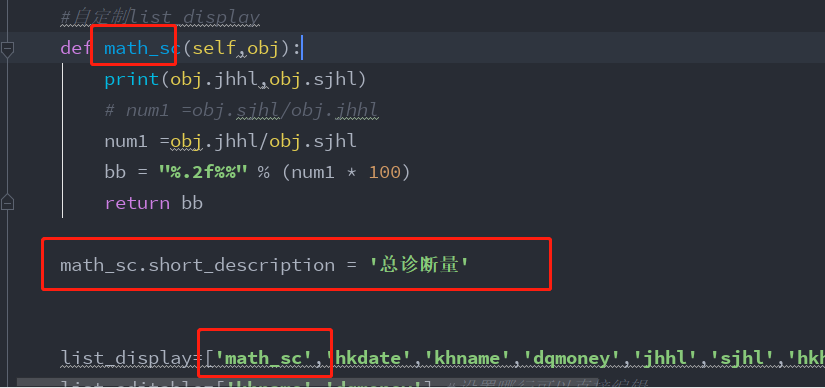Collapse the math_sc function fold marker
Viewport: 825px width, 388px height.
(7, 49)
